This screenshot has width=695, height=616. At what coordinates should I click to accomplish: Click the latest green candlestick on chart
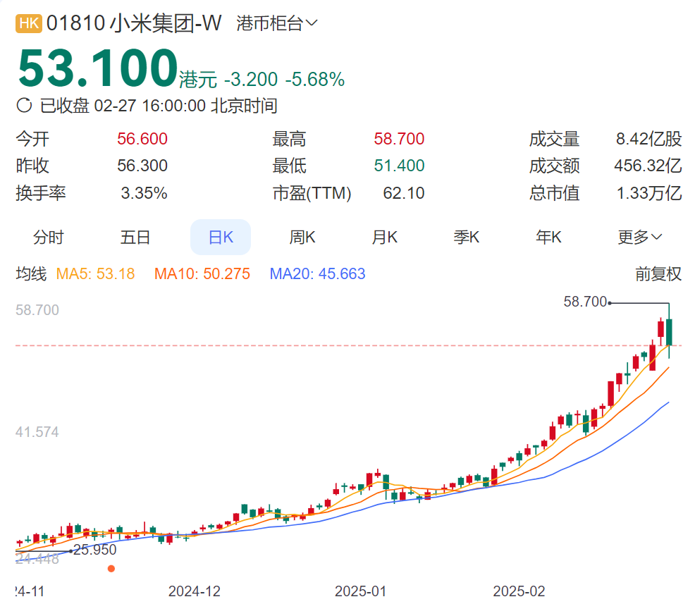[x=669, y=331]
